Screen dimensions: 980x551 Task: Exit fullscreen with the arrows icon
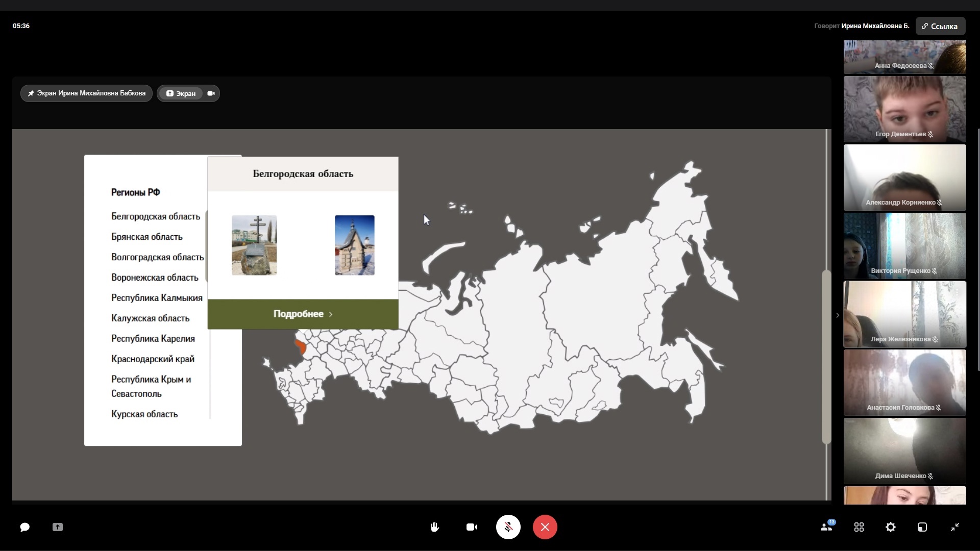[955, 527]
